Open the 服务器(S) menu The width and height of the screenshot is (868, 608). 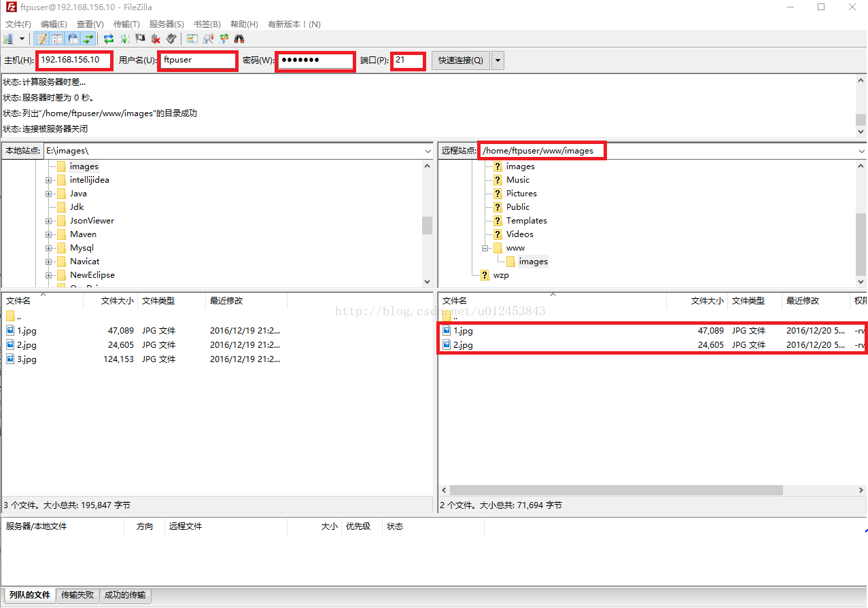167,24
